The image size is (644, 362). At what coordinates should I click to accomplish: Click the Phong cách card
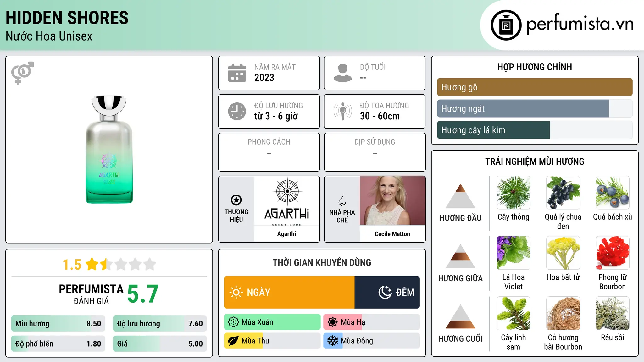(269, 152)
